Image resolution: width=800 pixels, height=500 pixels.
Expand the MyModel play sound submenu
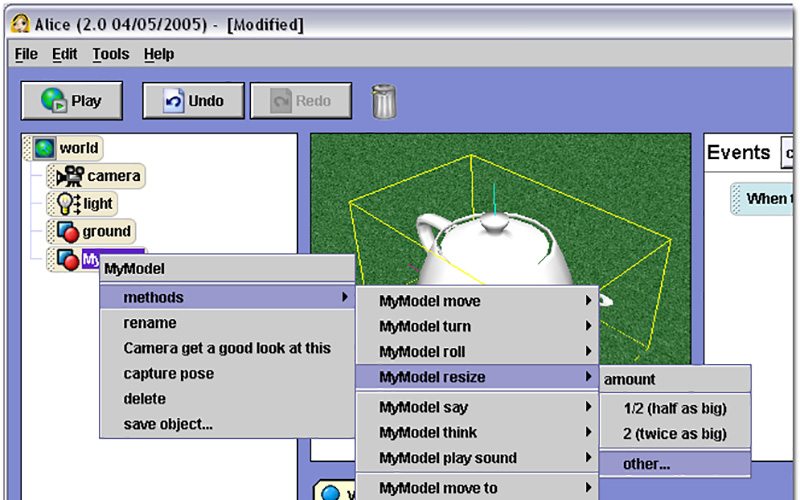pyautogui.click(x=477, y=458)
